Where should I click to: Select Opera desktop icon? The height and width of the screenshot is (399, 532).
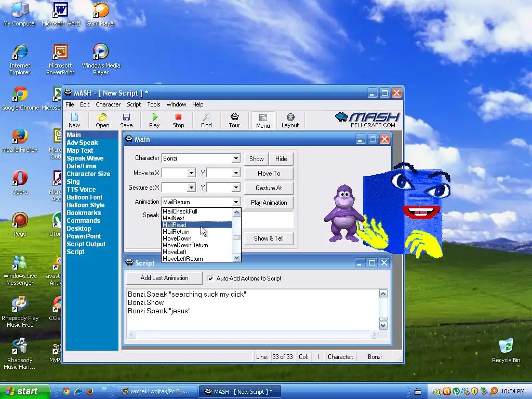click(x=20, y=182)
